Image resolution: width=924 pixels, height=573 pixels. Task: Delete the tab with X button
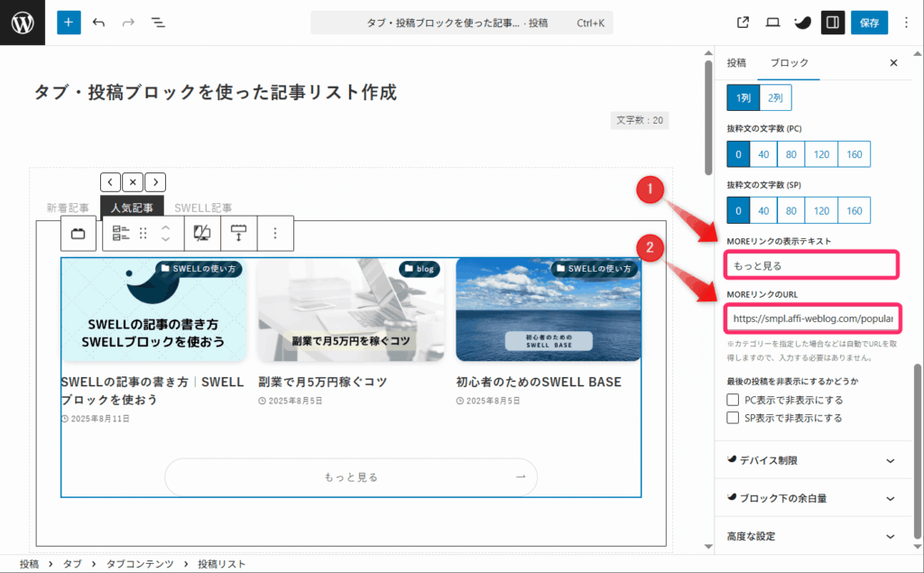(134, 182)
